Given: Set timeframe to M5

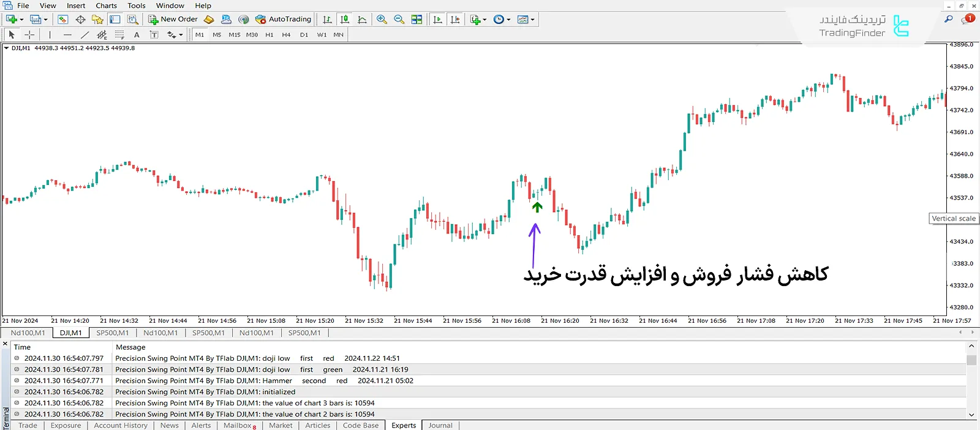Looking at the screenshot, I should [217, 35].
